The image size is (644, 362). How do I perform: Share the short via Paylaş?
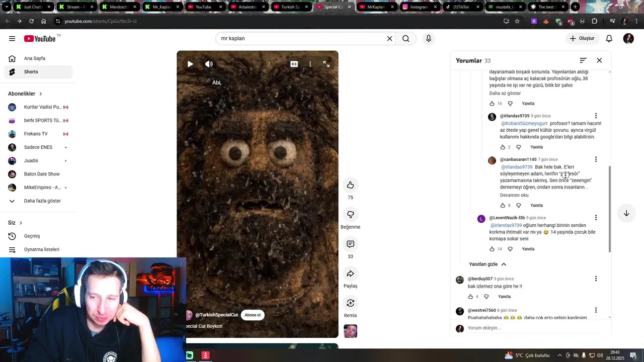coord(351,274)
